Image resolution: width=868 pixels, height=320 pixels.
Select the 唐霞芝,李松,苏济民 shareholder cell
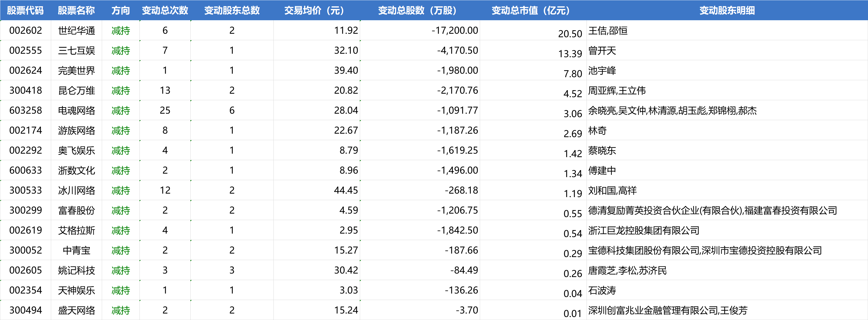click(x=627, y=271)
